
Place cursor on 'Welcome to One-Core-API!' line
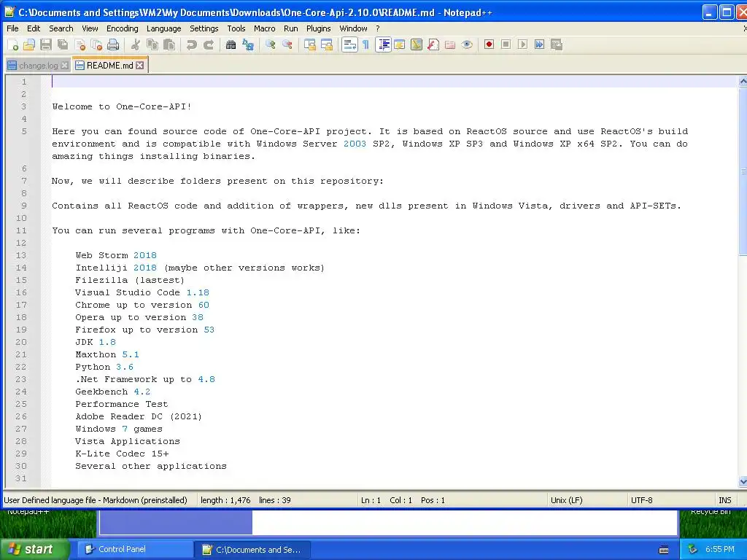(x=122, y=106)
